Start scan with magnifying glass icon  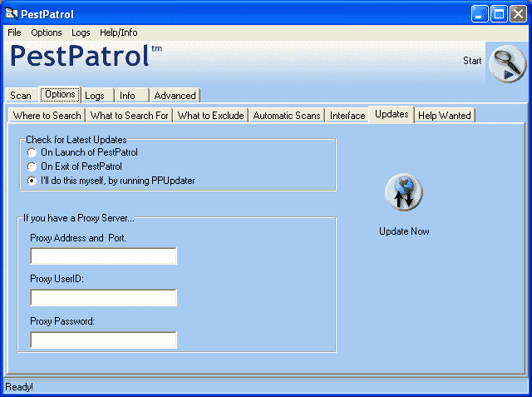507,63
